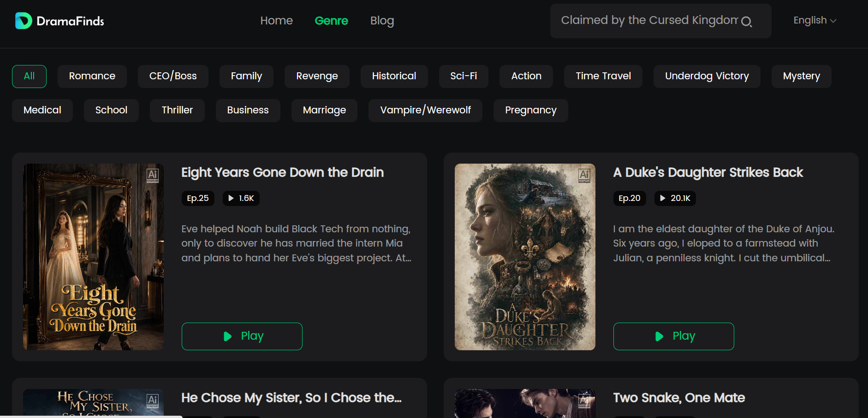Image resolution: width=868 pixels, height=418 pixels.
Task: Open the Genre menu item
Action: (x=331, y=21)
